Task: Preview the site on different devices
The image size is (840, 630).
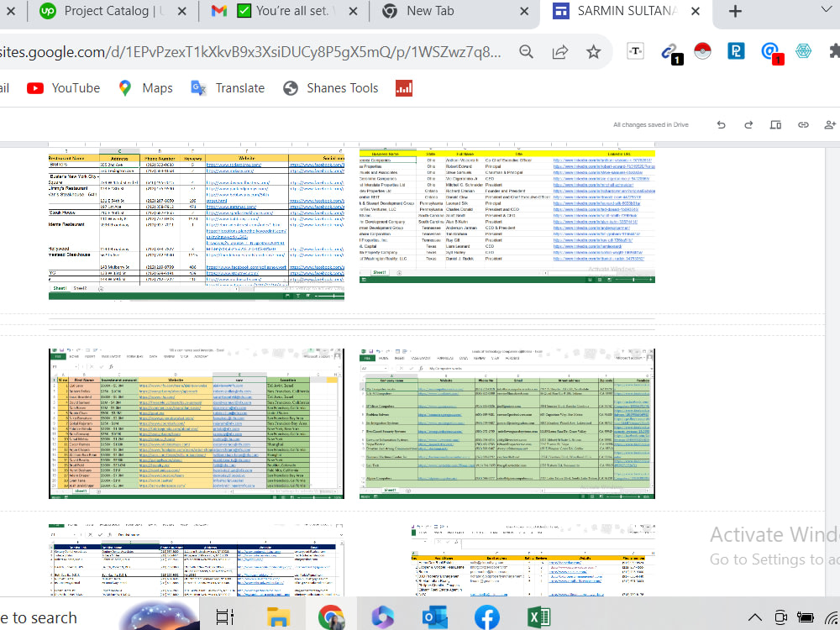Action: tap(775, 125)
